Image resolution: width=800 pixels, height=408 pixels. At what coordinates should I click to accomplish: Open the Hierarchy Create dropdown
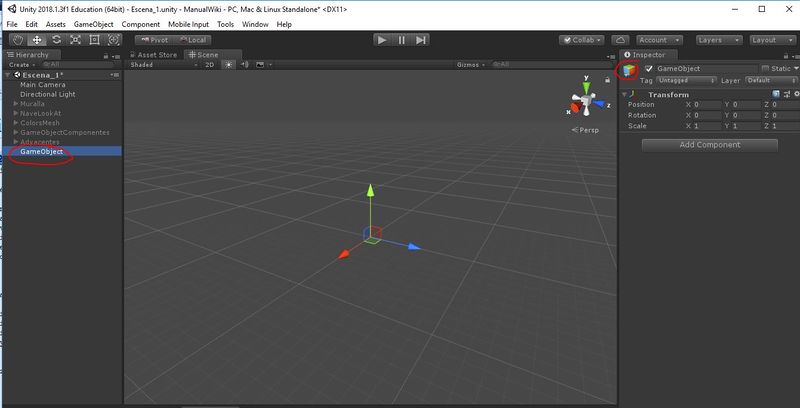pyautogui.click(x=22, y=65)
